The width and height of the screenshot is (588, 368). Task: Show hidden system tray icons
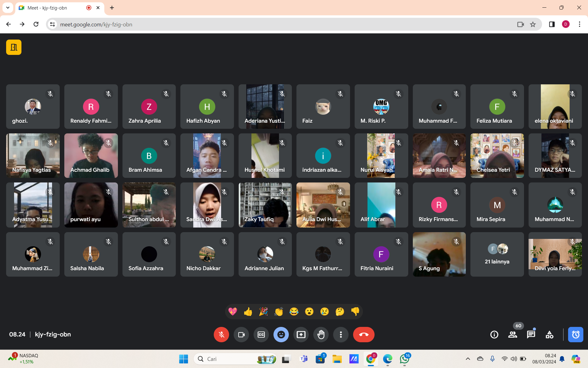click(x=468, y=359)
